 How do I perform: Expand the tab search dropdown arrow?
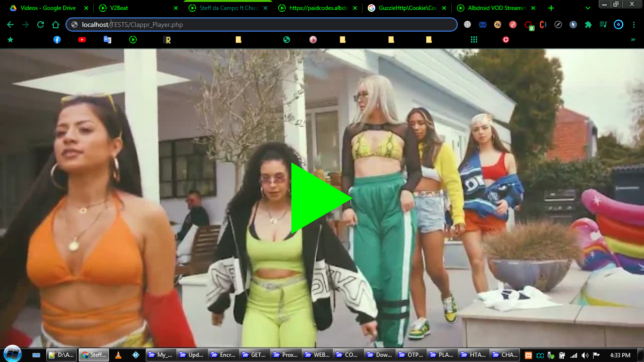[x=588, y=8]
